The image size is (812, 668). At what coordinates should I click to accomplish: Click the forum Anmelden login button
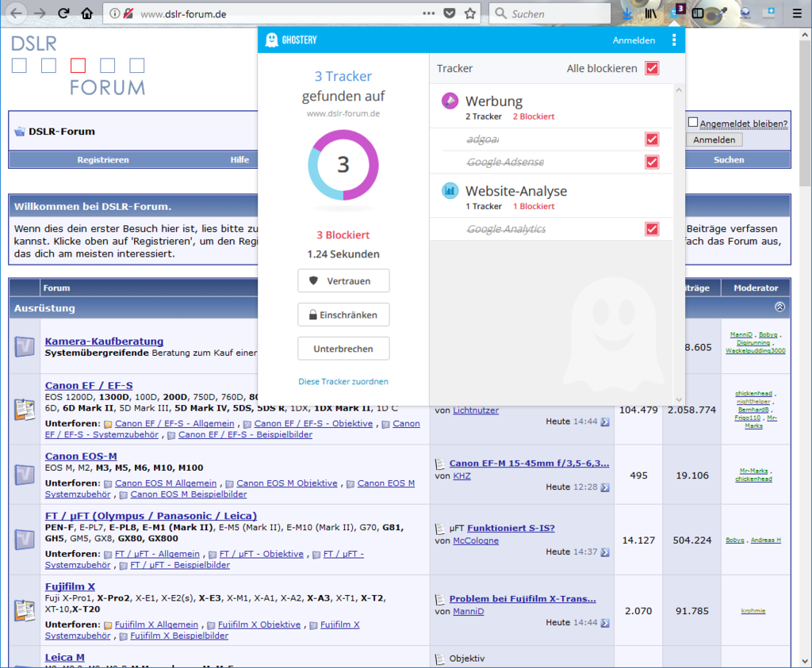click(714, 139)
